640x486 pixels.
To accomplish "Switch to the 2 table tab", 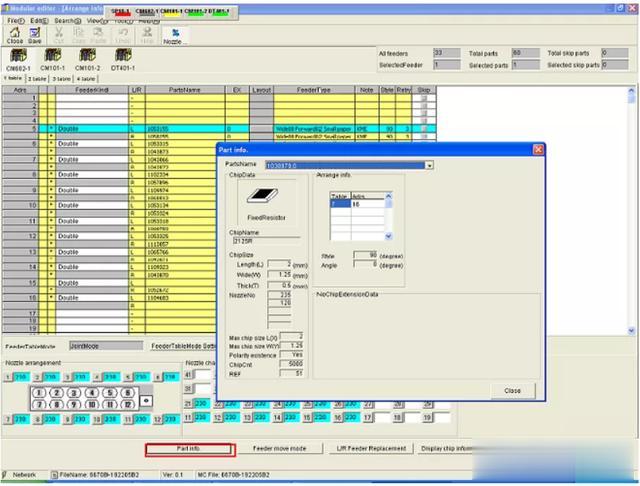I will pyautogui.click(x=37, y=78).
